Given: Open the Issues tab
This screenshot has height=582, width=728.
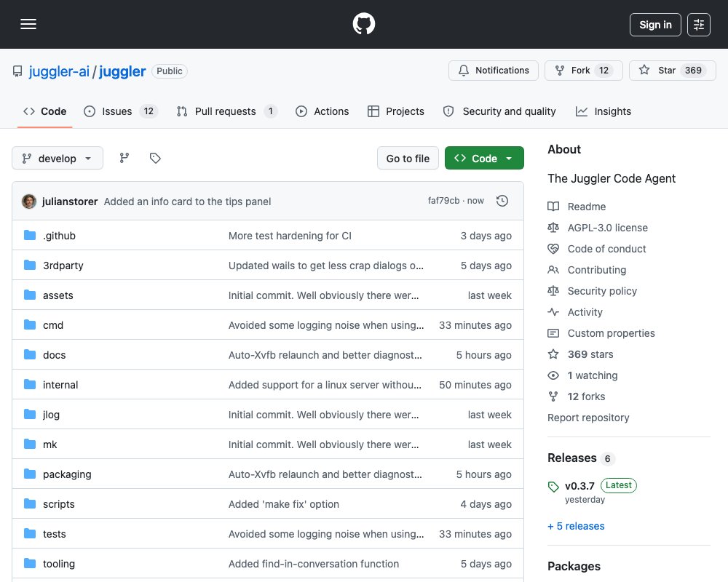Looking at the screenshot, I should 121,111.
